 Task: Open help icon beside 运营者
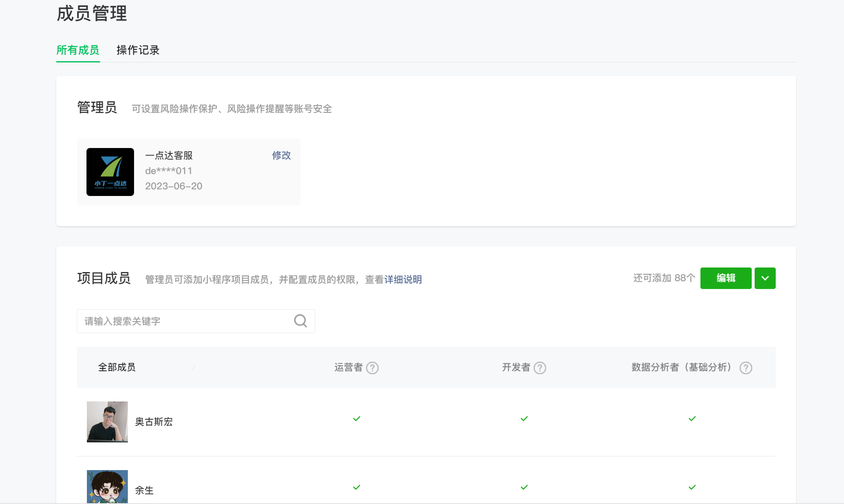[x=372, y=368]
